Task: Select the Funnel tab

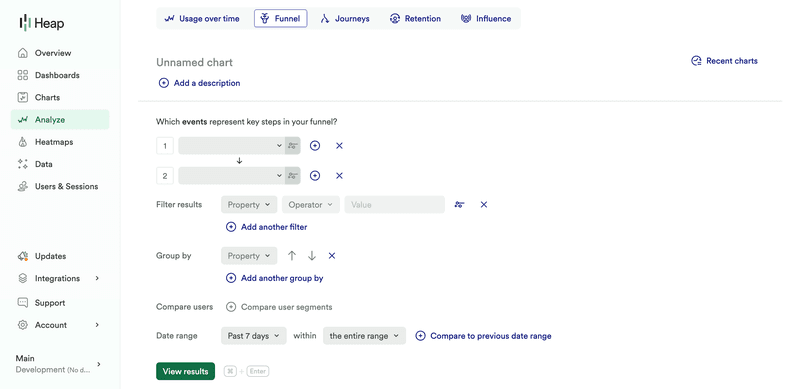Action: click(281, 19)
